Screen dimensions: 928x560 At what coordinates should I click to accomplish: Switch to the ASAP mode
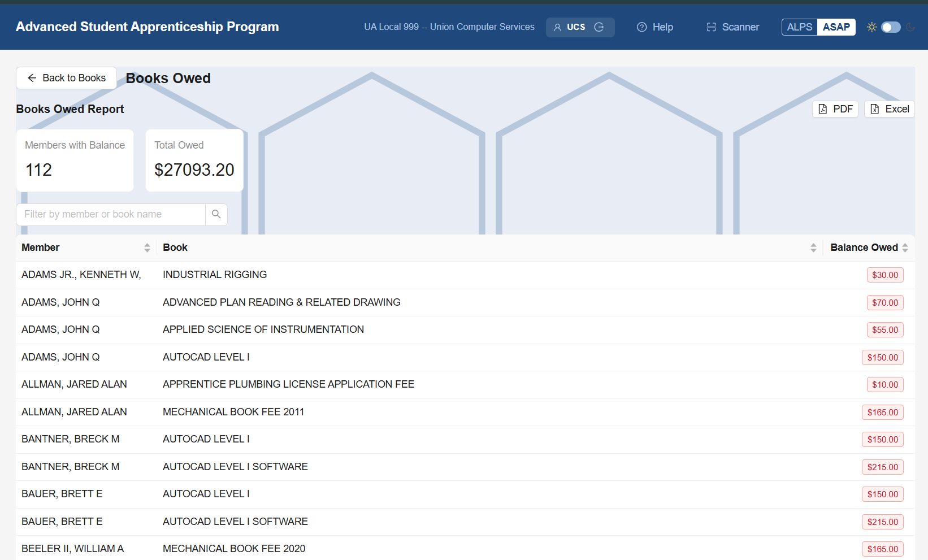point(836,27)
